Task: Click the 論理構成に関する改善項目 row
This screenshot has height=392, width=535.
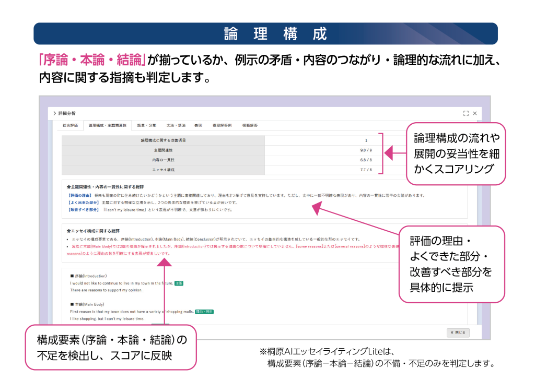Action: tap(163, 140)
